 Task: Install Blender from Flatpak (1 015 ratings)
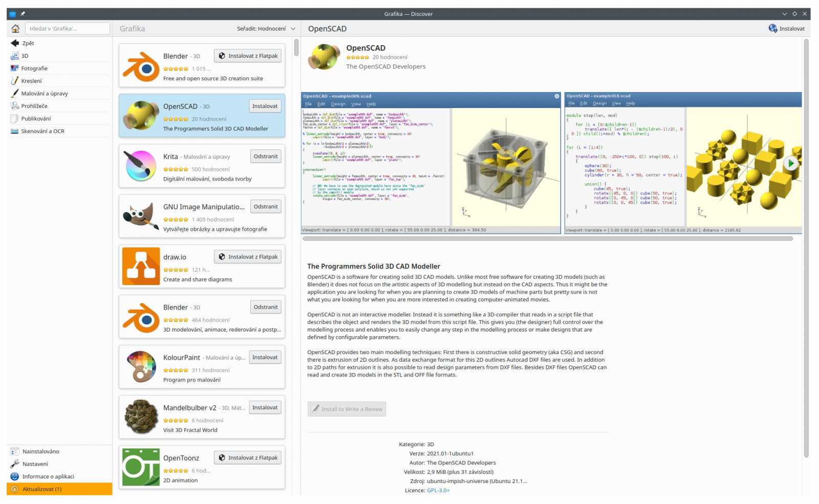(x=248, y=56)
